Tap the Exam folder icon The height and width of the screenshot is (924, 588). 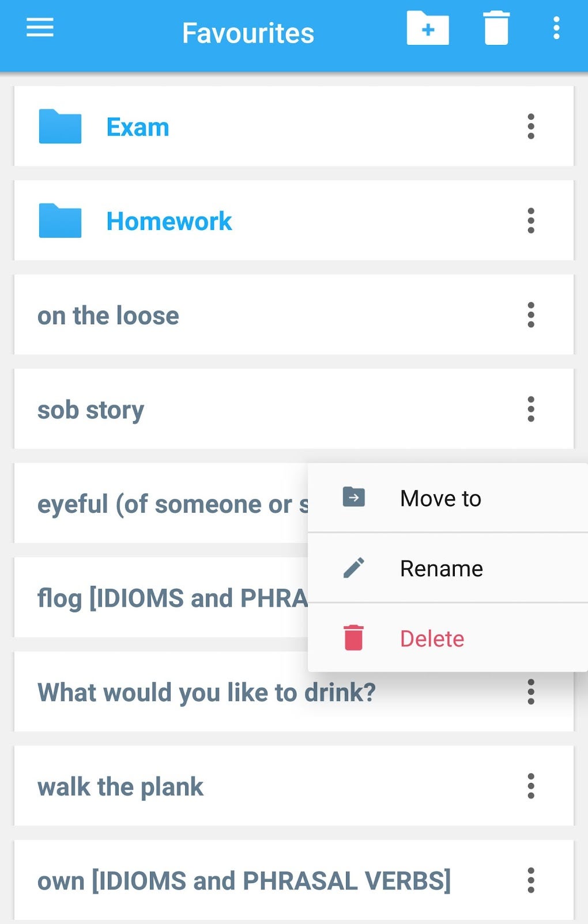(x=60, y=126)
